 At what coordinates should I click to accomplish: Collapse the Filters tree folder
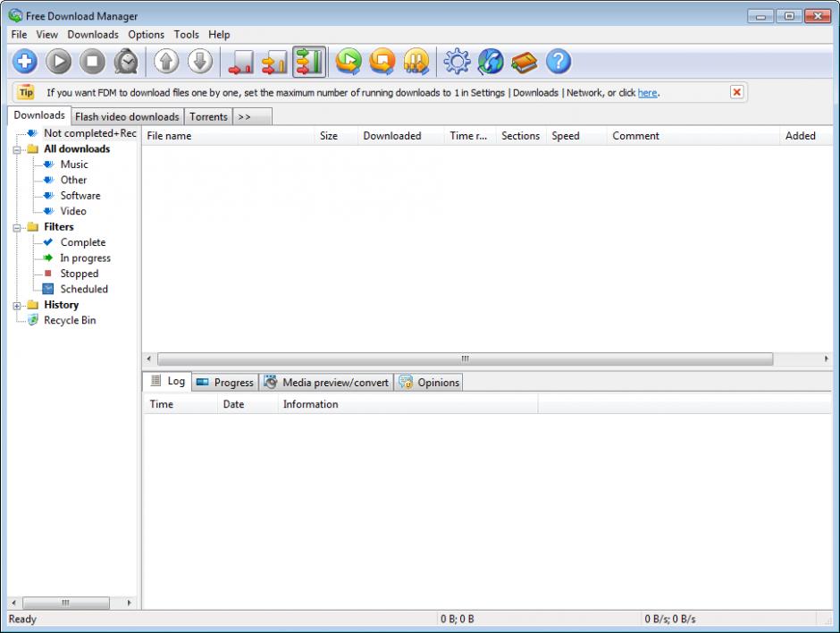point(18,227)
